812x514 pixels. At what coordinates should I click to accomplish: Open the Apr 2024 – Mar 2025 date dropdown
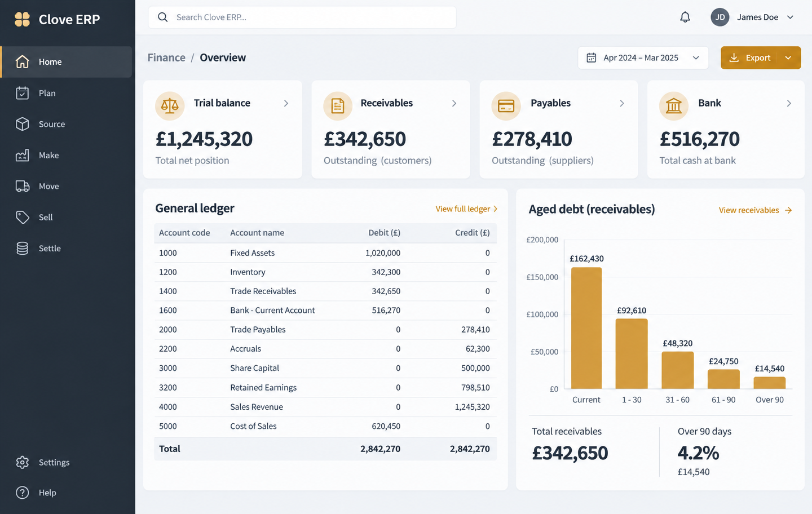pos(643,58)
